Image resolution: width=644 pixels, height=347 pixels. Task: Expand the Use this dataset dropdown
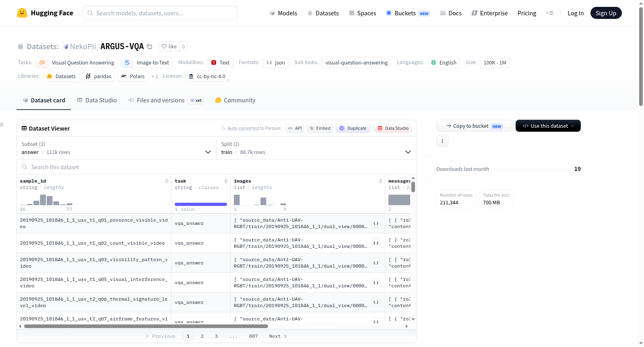(x=548, y=126)
